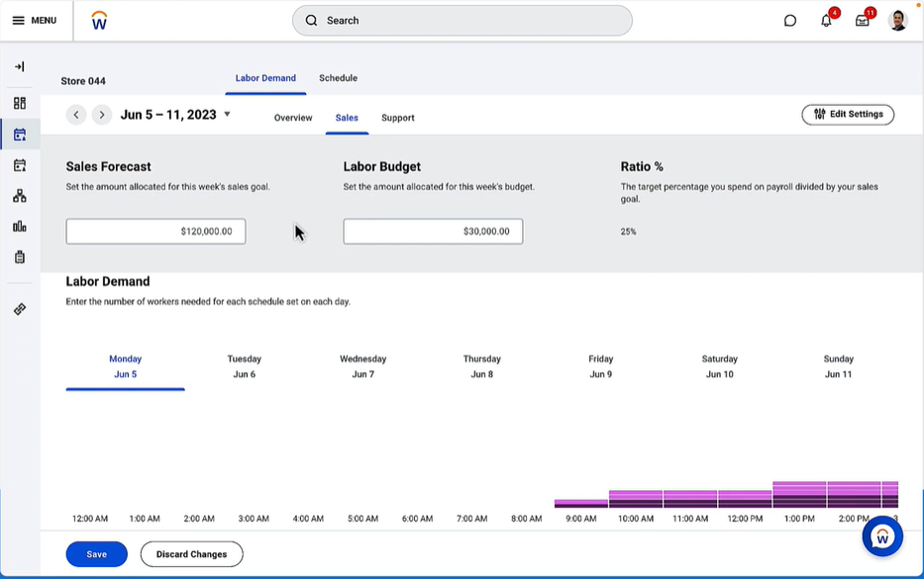This screenshot has height=579, width=924.
Task: Click the Edit Settings button
Action: [848, 115]
